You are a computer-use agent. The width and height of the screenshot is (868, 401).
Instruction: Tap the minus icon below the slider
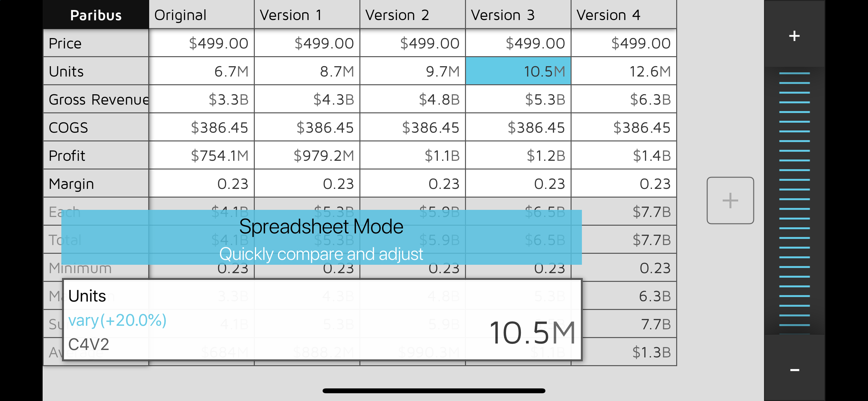pyautogui.click(x=794, y=370)
